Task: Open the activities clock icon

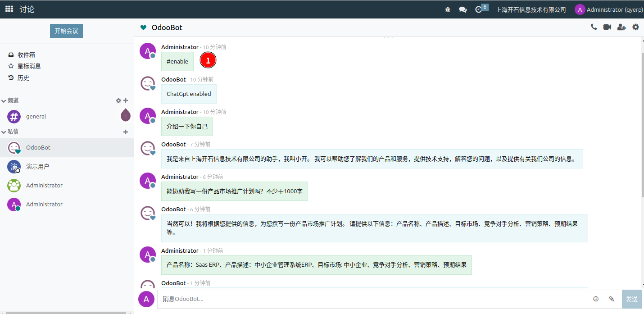Action: coord(479,9)
